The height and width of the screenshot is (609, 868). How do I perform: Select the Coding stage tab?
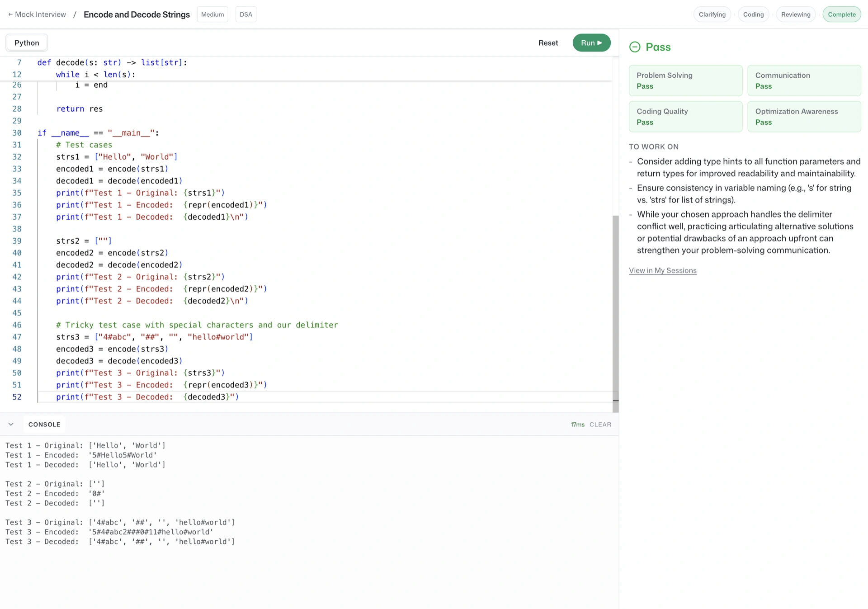753,14
